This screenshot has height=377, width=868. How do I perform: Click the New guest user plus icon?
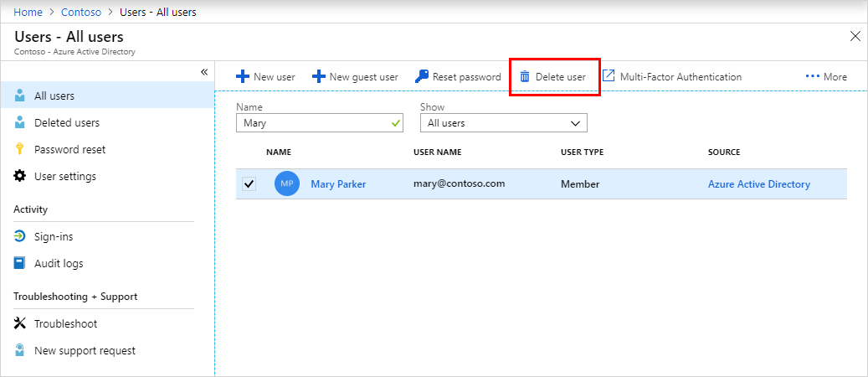click(319, 77)
